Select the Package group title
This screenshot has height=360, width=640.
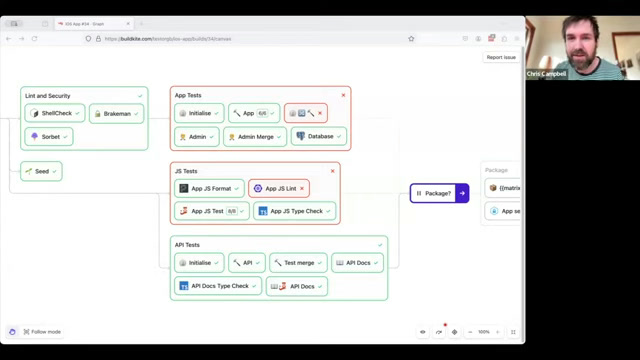pyautogui.click(x=496, y=170)
